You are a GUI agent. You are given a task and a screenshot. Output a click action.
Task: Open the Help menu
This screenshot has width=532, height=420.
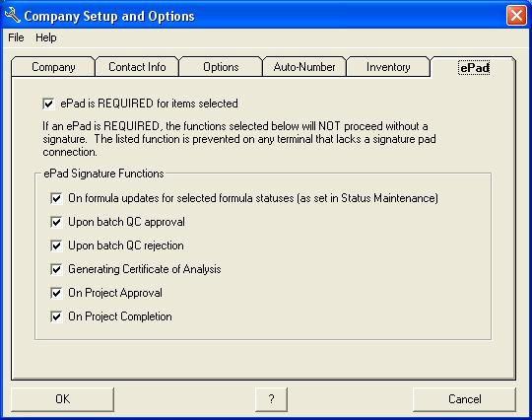(45, 37)
